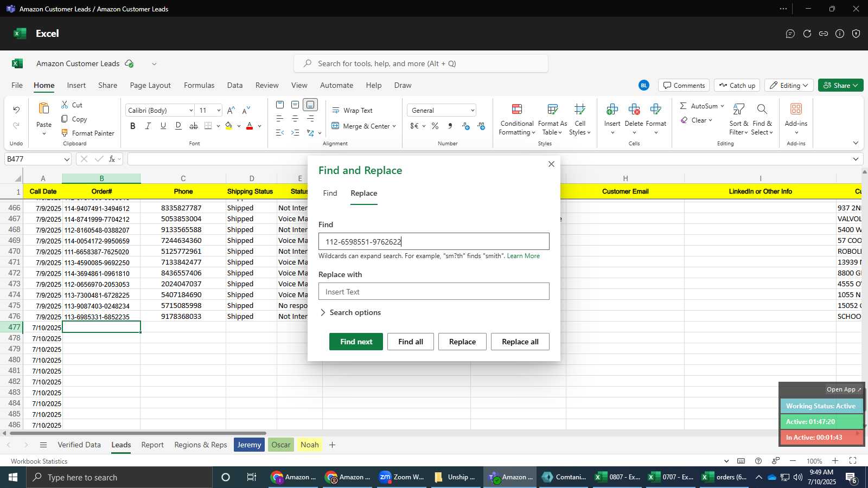Click AutoSum
The image size is (868, 488).
699,106
